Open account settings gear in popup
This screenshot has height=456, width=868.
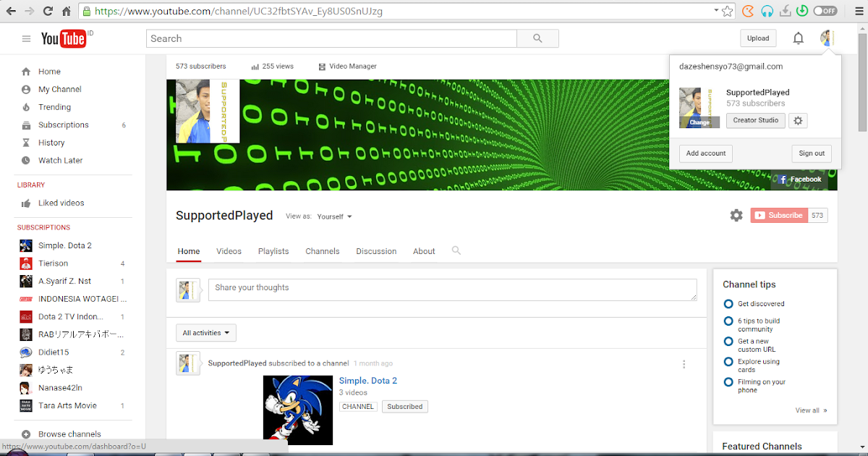pos(798,121)
